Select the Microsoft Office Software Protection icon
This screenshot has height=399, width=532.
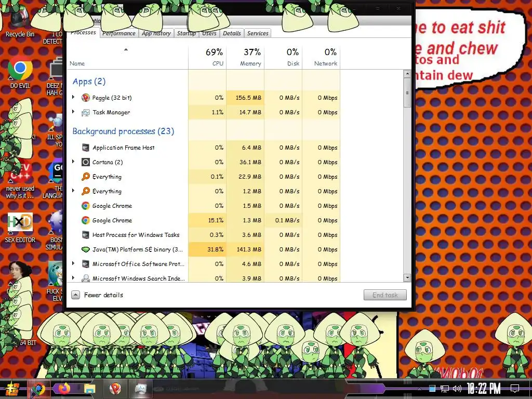click(86, 264)
